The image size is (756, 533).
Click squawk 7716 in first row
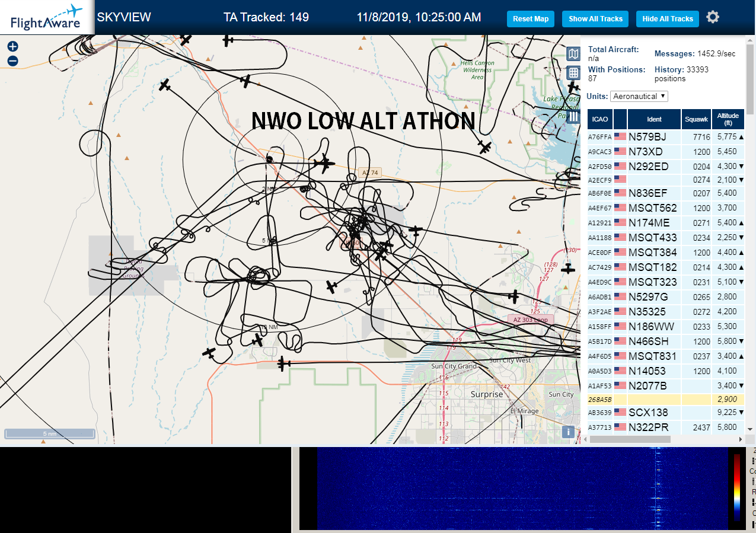(701, 137)
